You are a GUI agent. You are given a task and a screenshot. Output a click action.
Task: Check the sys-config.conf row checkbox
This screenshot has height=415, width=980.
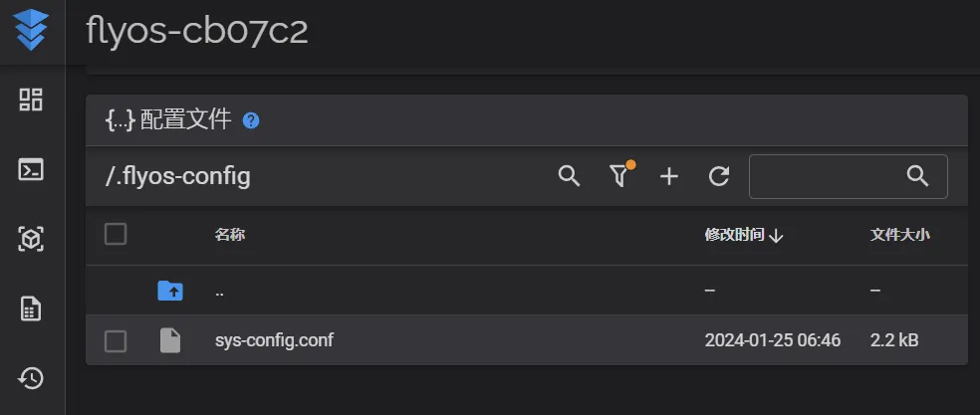pos(116,341)
